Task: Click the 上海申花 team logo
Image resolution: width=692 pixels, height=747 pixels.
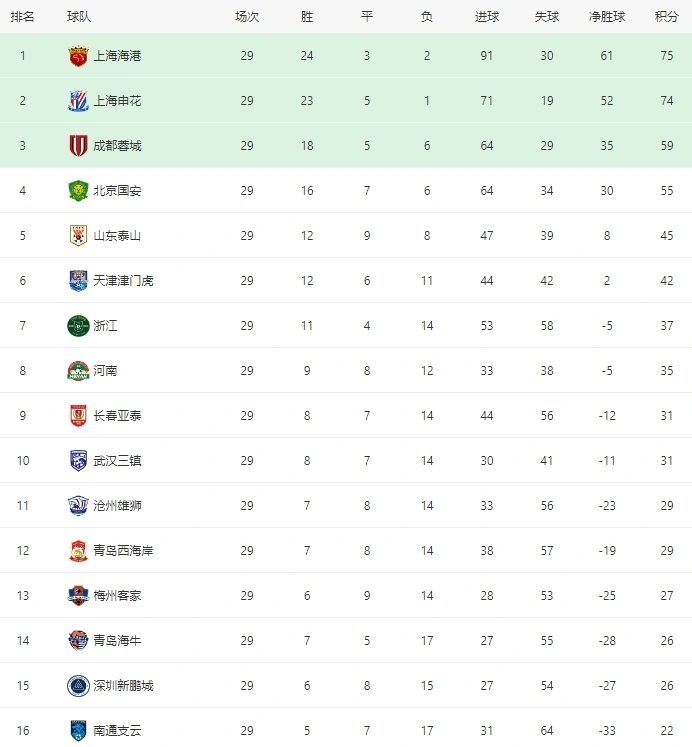Action: [78, 101]
